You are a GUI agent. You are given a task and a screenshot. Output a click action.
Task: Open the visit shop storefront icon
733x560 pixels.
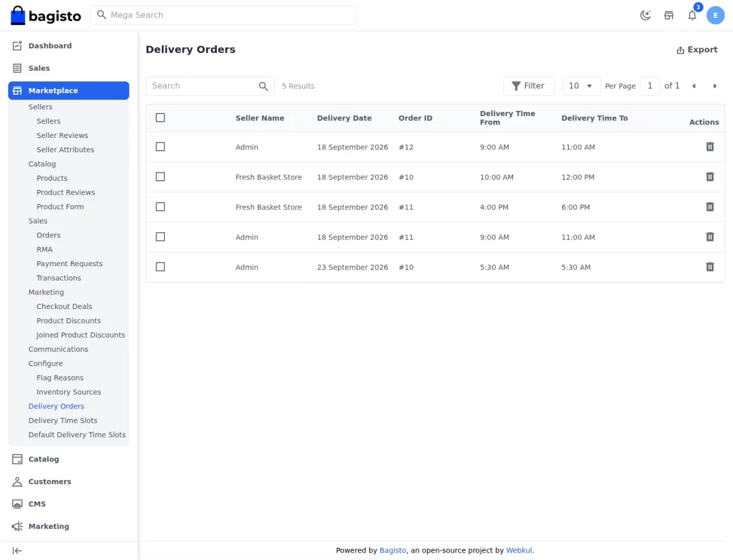[669, 15]
